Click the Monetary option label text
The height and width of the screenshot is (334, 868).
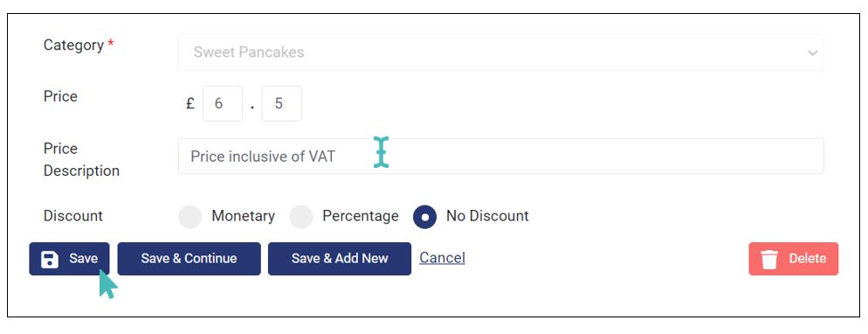point(243,216)
